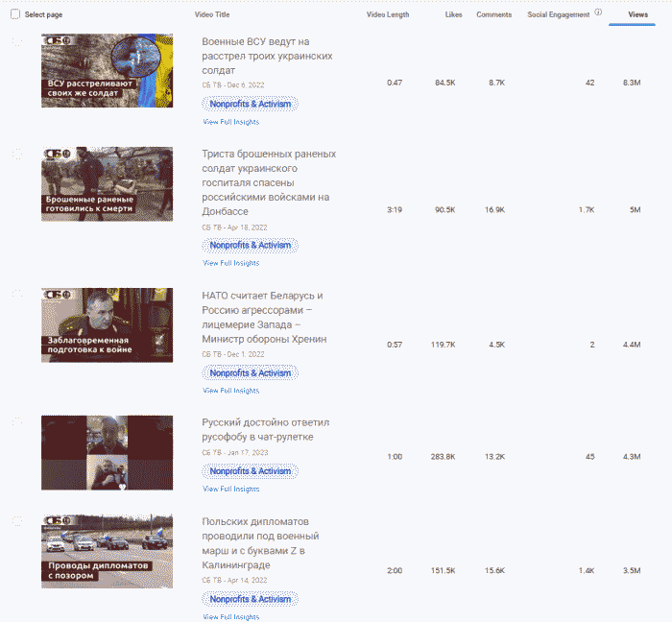Click the Nonprofits & Activism tag on the 'Польских дипломатов' video
The image size is (672, 622).
250,599
